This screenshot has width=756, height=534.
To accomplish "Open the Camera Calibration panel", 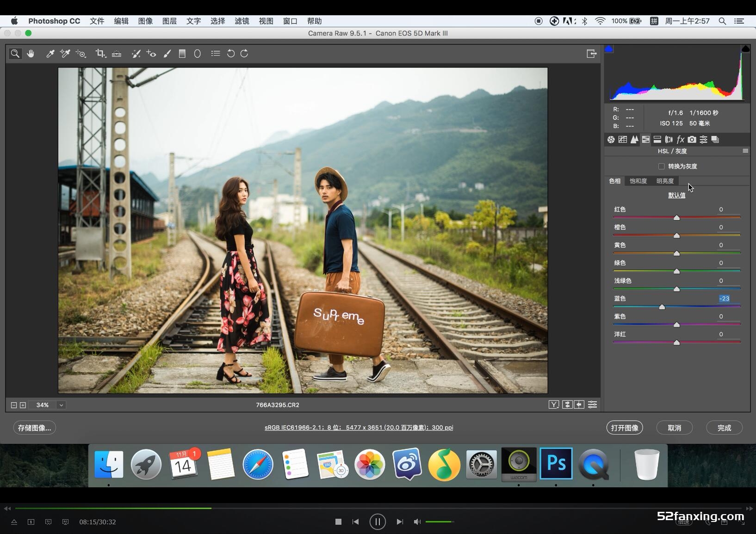I will [x=692, y=140].
